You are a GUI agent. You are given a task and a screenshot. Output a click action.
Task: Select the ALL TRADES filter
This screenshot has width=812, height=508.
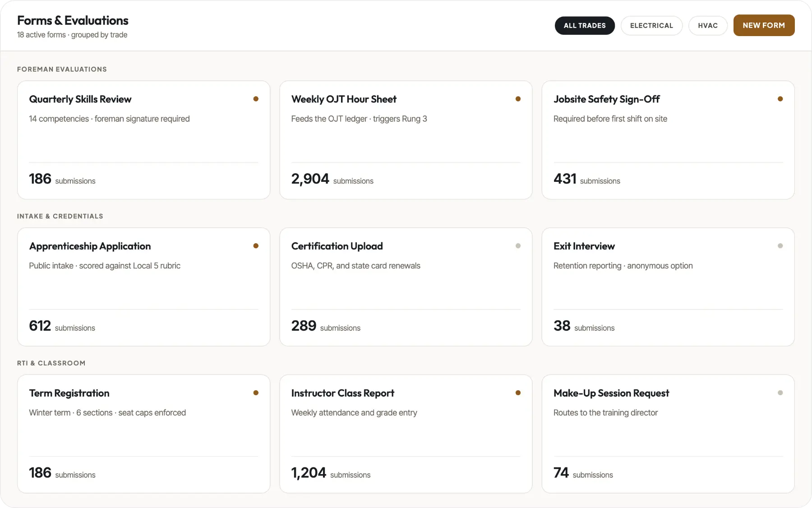[585, 26]
